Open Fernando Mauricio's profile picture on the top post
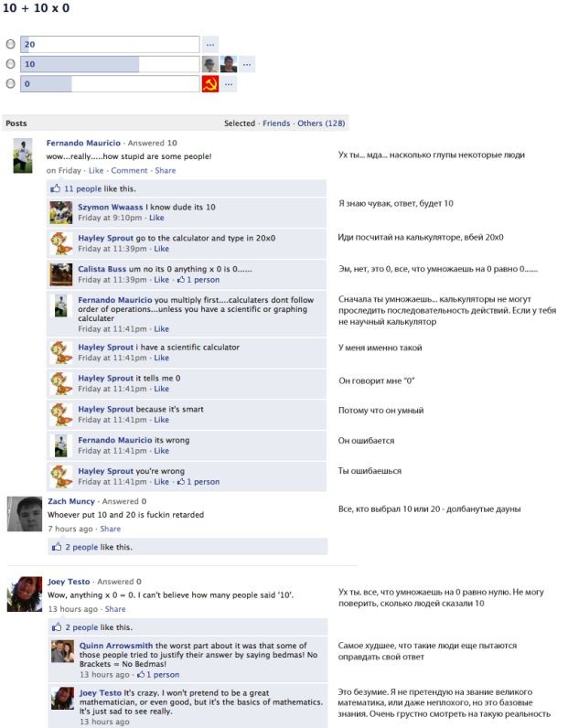The width and height of the screenshot is (568, 728). (x=23, y=155)
